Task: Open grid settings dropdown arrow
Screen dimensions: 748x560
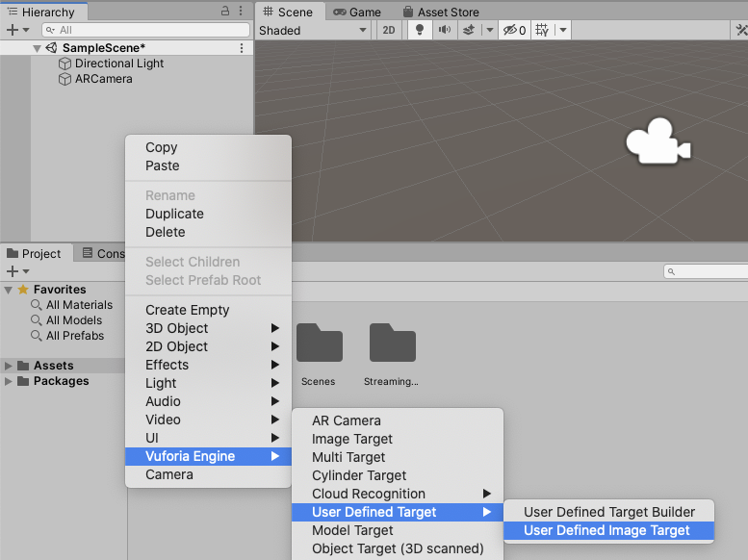Action: tap(563, 30)
